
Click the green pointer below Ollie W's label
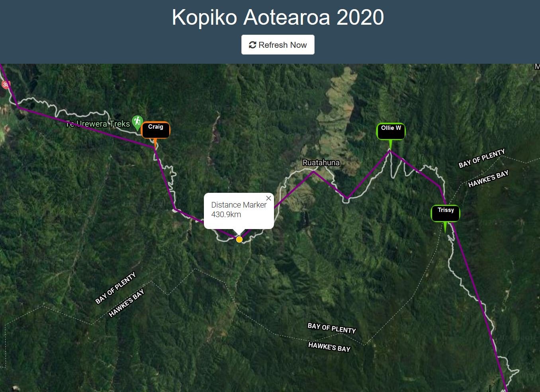coord(390,145)
